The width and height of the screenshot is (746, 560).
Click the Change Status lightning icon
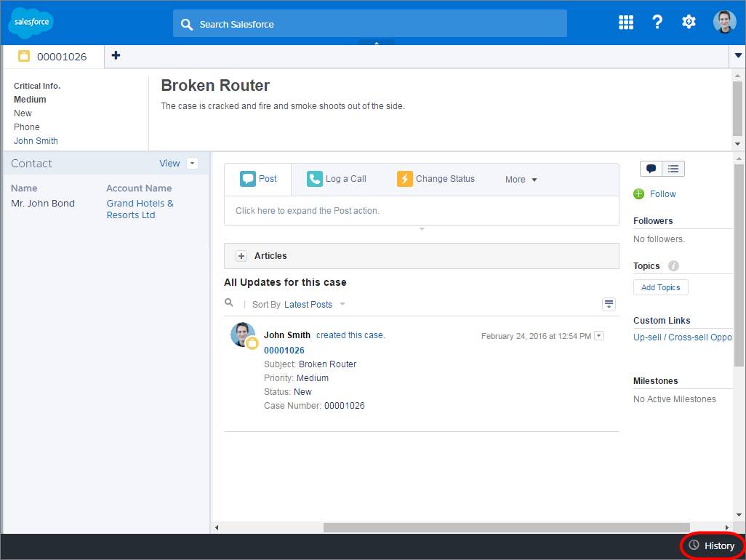[404, 179]
